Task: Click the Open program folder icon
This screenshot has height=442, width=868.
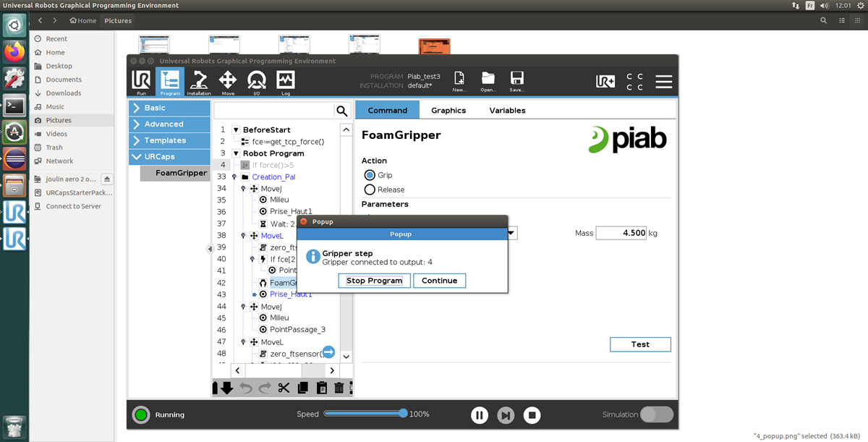Action: pyautogui.click(x=488, y=81)
